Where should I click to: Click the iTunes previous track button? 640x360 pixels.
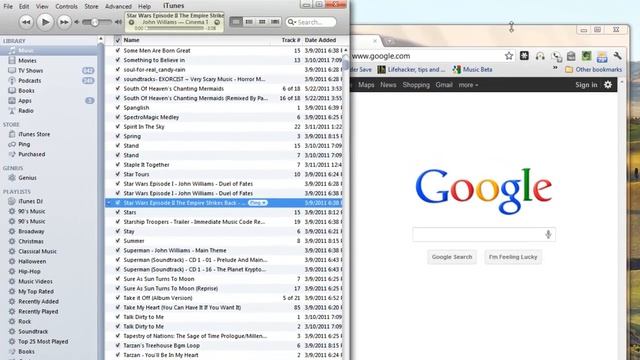tap(26, 22)
